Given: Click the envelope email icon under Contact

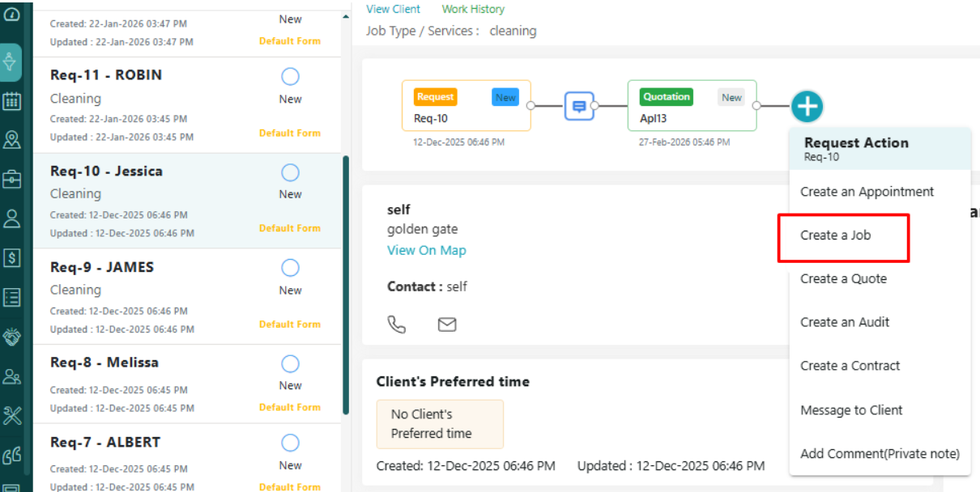Looking at the screenshot, I should point(447,324).
